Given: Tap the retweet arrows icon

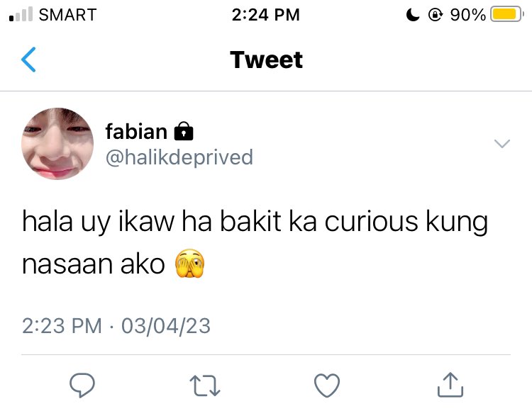Looking at the screenshot, I should [x=205, y=386].
